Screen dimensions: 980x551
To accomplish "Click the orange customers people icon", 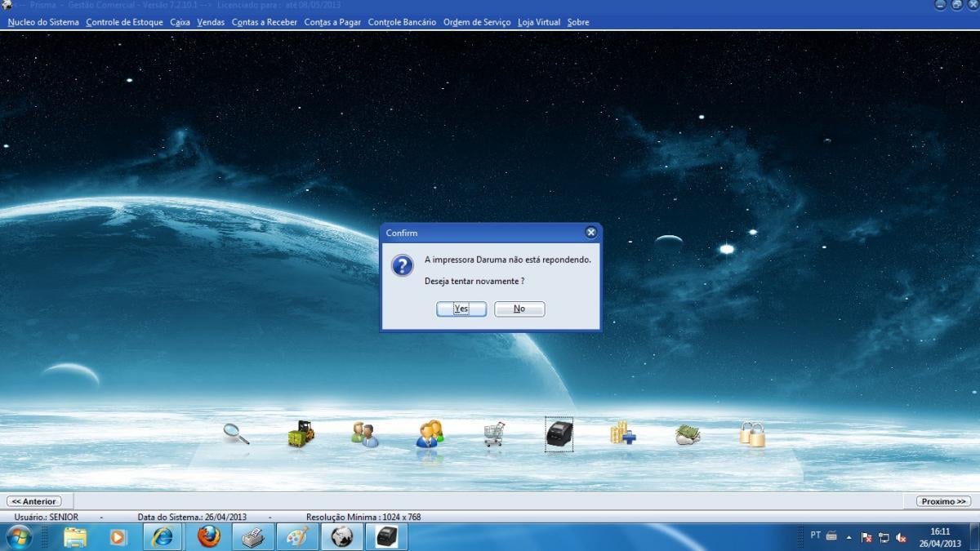I will [x=430, y=433].
